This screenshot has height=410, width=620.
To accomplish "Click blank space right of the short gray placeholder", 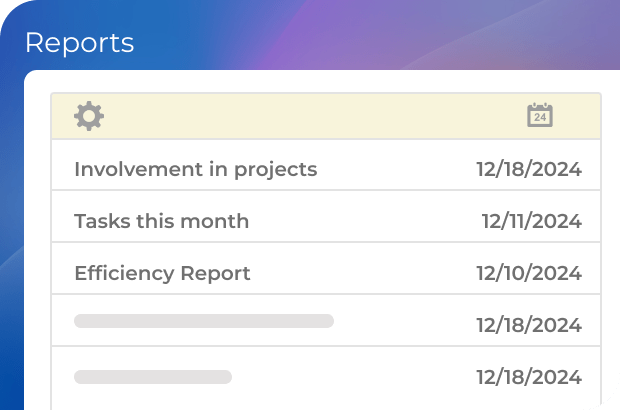I will [350, 377].
